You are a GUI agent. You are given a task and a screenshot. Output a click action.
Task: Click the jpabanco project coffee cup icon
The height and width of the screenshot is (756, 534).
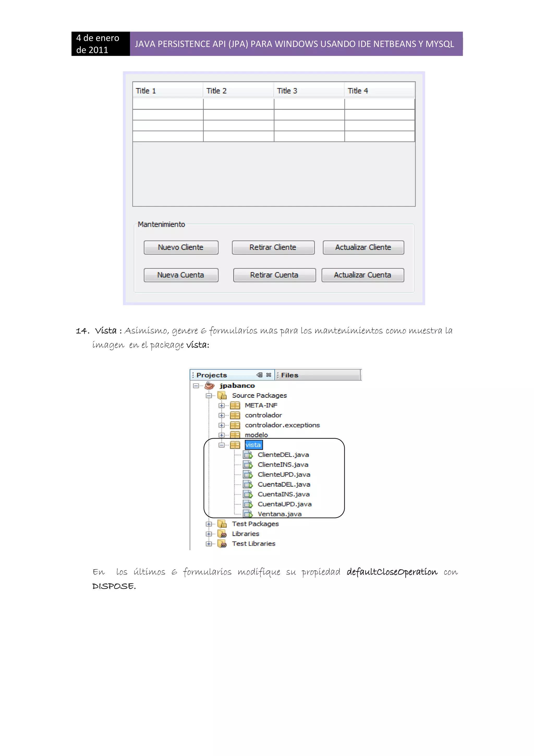(x=210, y=386)
